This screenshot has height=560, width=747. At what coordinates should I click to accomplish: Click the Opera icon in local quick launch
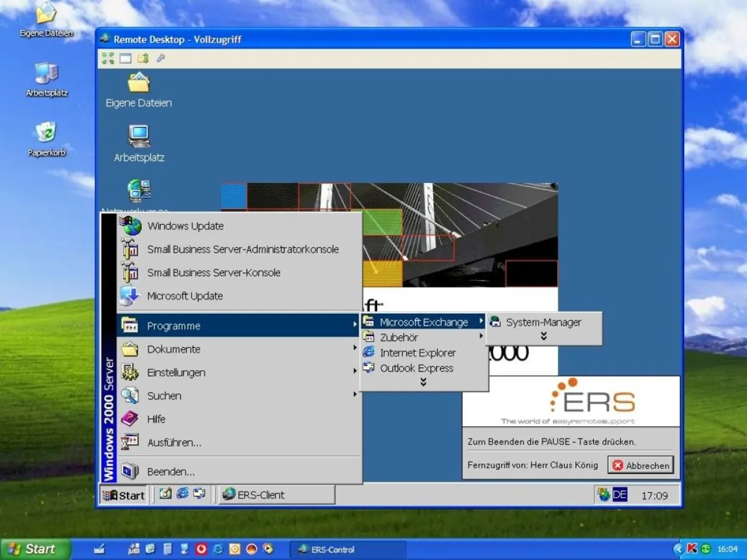(x=201, y=549)
